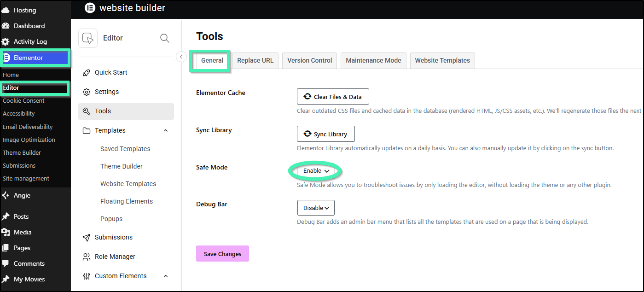The height and width of the screenshot is (292, 644).
Task: Open Elementor Editor submenu item
Action: (x=11, y=88)
